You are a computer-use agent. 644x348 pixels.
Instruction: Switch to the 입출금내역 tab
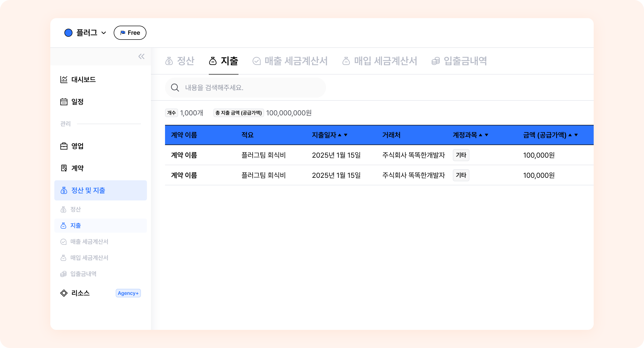click(x=459, y=61)
